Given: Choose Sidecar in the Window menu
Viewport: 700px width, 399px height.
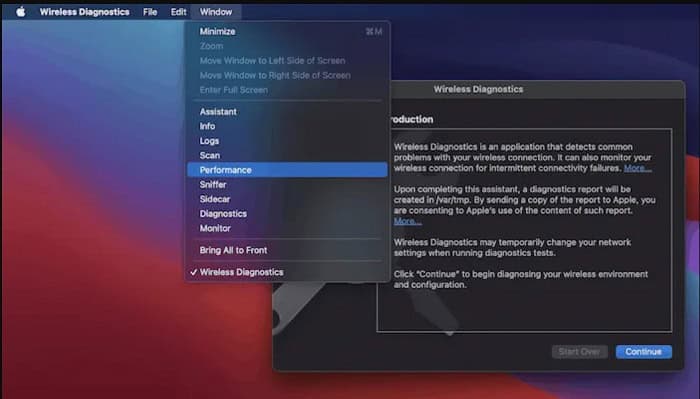Looking at the screenshot, I should coord(287,199).
